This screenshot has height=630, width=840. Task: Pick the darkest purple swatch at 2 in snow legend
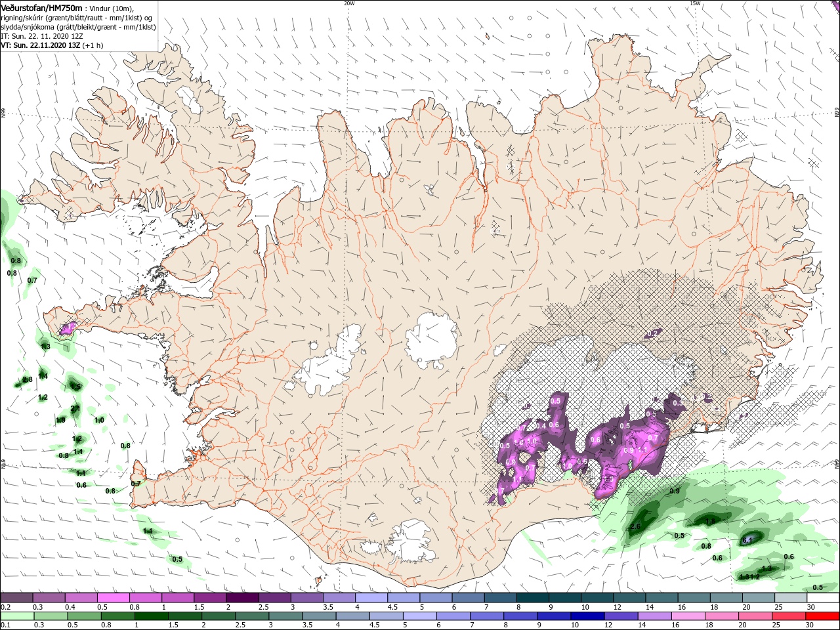(242, 598)
